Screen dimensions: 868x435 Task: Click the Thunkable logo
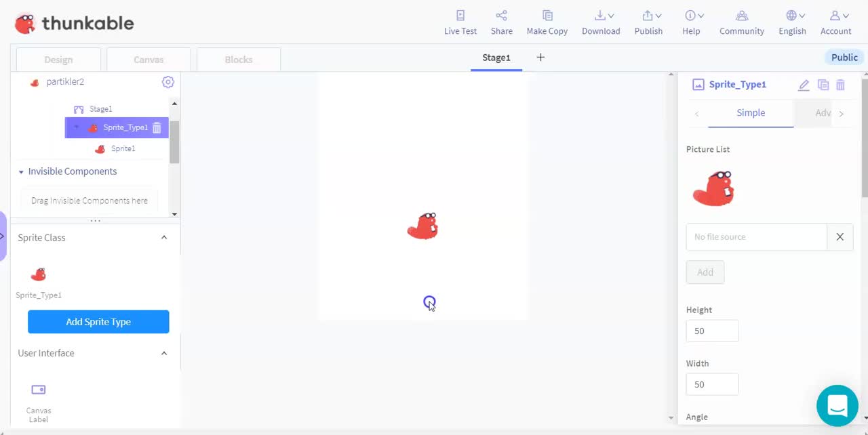(74, 24)
